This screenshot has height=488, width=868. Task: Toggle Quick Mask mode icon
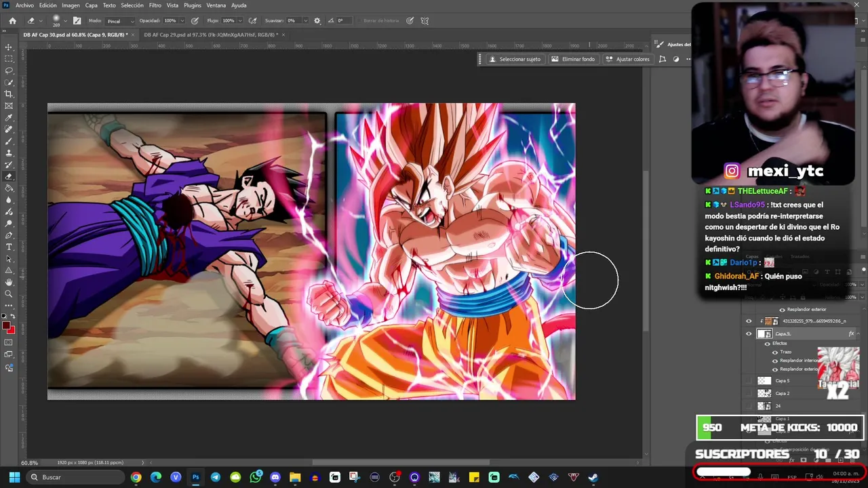click(9, 343)
